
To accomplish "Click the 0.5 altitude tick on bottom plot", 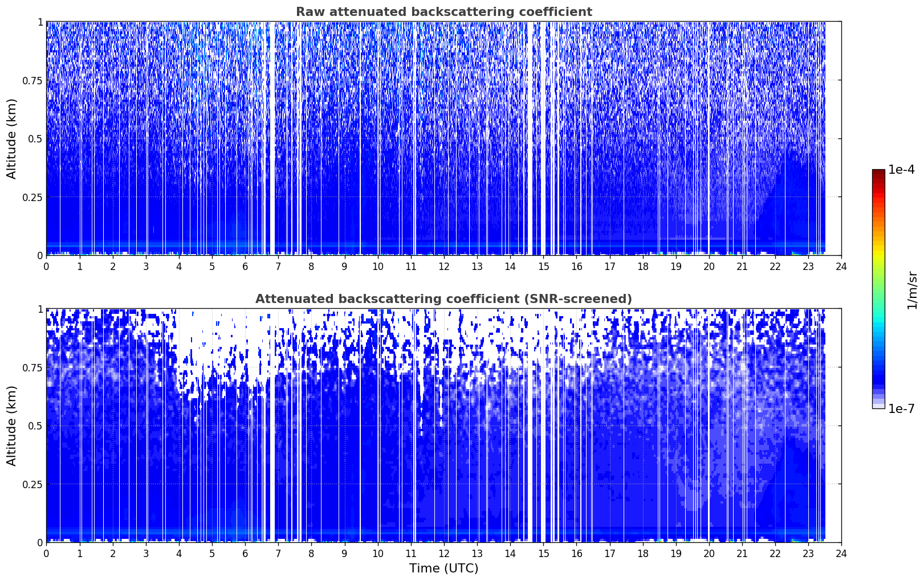I will click(35, 425).
